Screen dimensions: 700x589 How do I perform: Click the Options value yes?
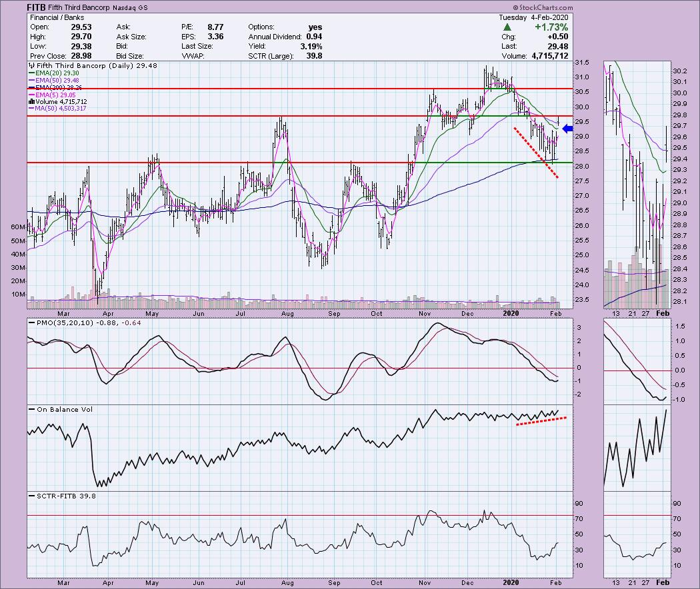[315, 27]
